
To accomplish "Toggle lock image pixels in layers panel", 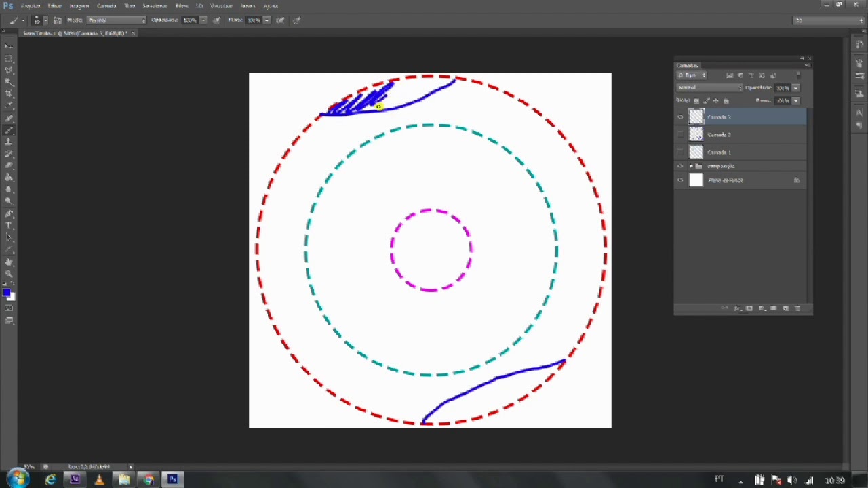I will [706, 101].
